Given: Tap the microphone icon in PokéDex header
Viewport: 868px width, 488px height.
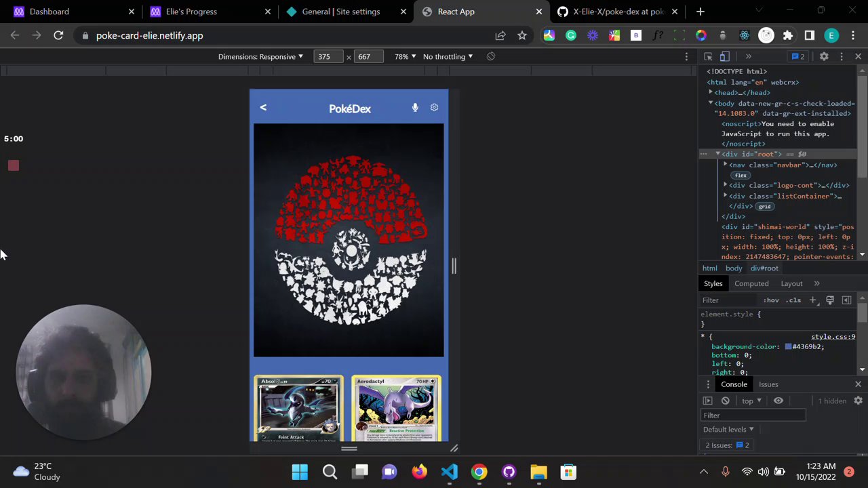Looking at the screenshot, I should pos(415,107).
